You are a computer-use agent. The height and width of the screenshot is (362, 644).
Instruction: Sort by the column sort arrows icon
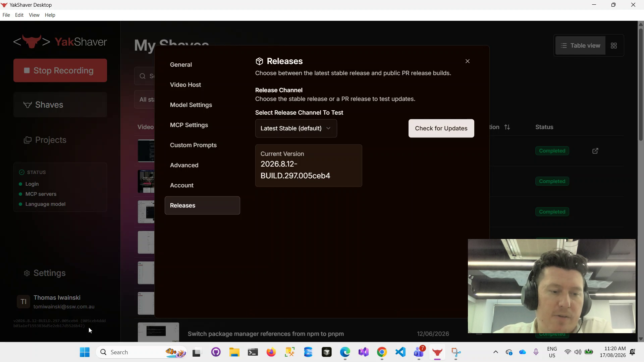pos(507,127)
